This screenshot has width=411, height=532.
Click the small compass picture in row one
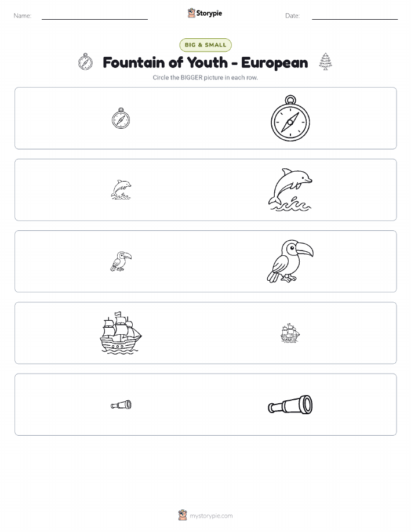pos(121,118)
